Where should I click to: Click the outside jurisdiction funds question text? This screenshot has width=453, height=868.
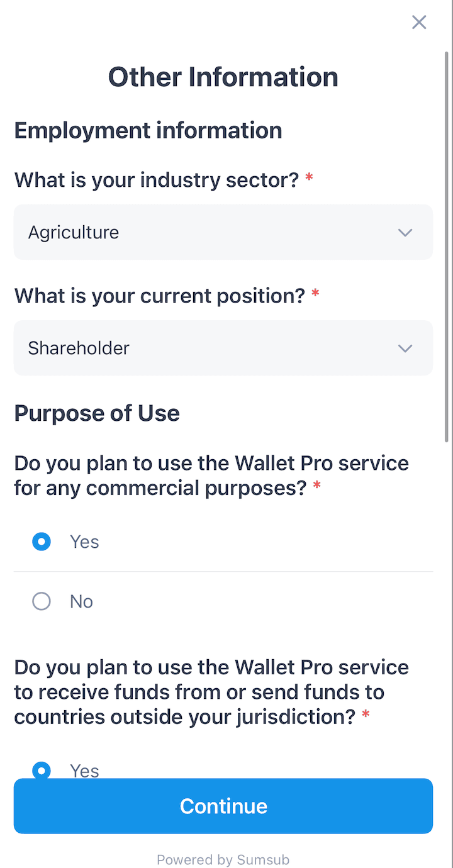211,692
